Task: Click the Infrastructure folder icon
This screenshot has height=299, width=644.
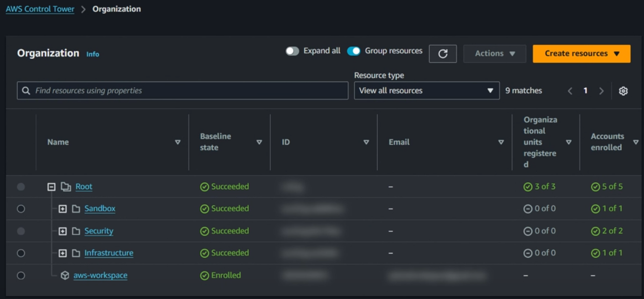Action: [x=76, y=253]
